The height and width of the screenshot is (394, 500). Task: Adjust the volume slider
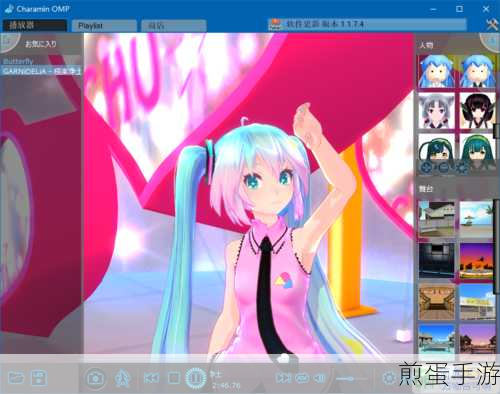(352, 379)
